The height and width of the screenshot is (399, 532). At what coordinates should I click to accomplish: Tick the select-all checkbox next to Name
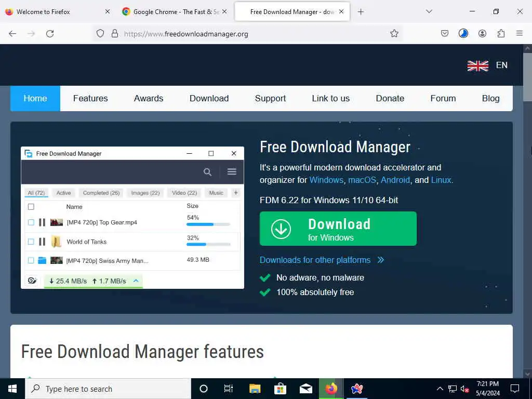point(31,207)
